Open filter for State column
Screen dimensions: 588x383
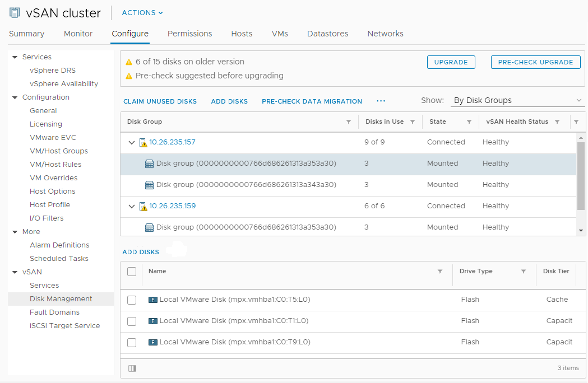(469, 122)
